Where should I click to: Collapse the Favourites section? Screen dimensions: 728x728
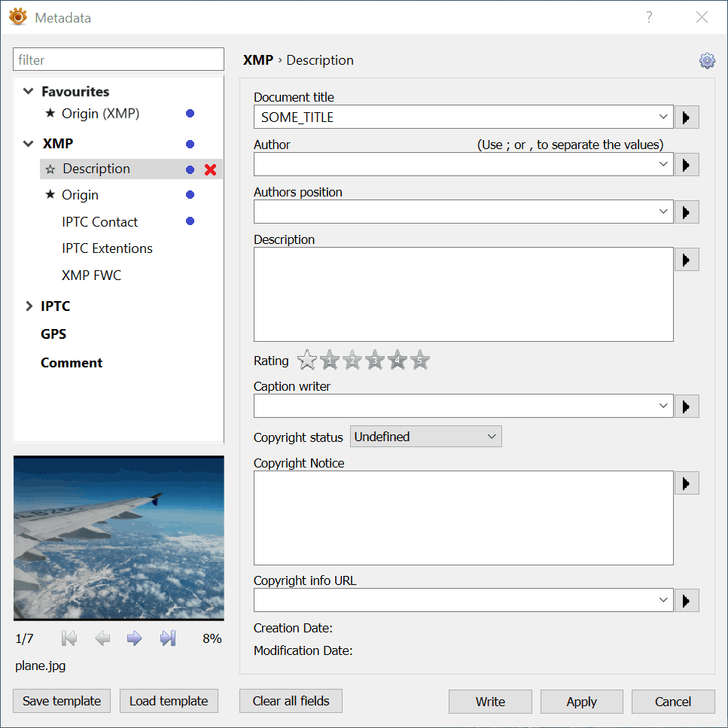(29, 92)
